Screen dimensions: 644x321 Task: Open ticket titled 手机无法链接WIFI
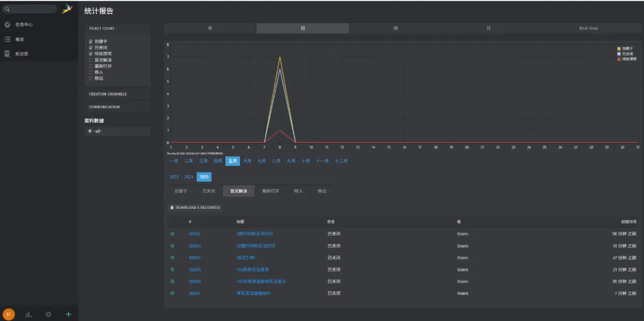coord(253,294)
